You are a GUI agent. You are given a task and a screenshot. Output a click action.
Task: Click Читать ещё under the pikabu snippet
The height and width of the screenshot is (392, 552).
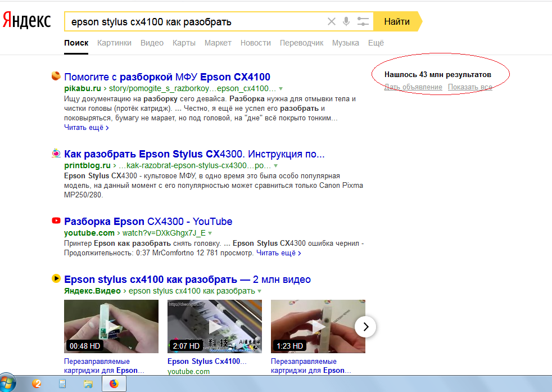coord(86,128)
